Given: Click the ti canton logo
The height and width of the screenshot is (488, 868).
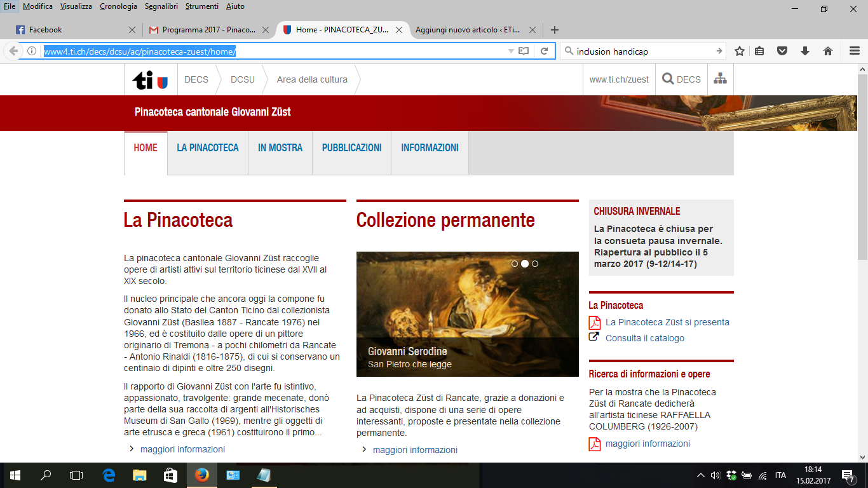Looking at the screenshot, I should [x=150, y=80].
